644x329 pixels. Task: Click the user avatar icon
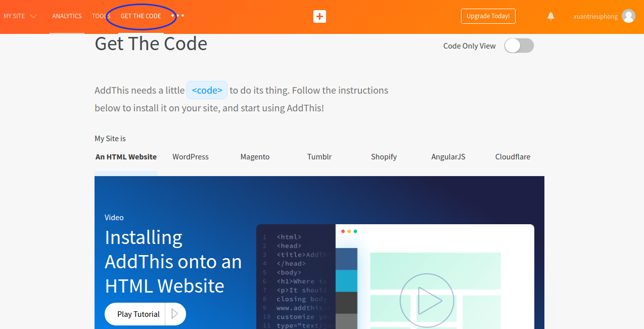[x=628, y=16]
